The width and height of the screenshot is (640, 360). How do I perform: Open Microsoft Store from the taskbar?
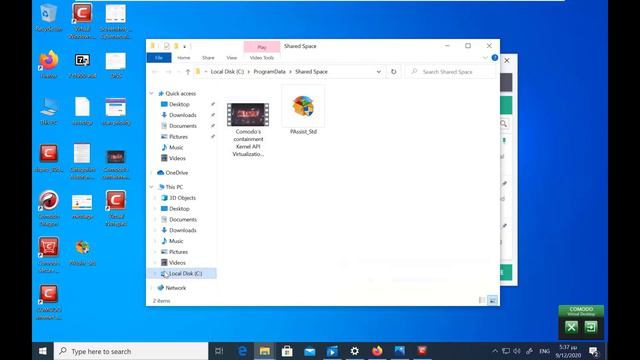pos(287,351)
